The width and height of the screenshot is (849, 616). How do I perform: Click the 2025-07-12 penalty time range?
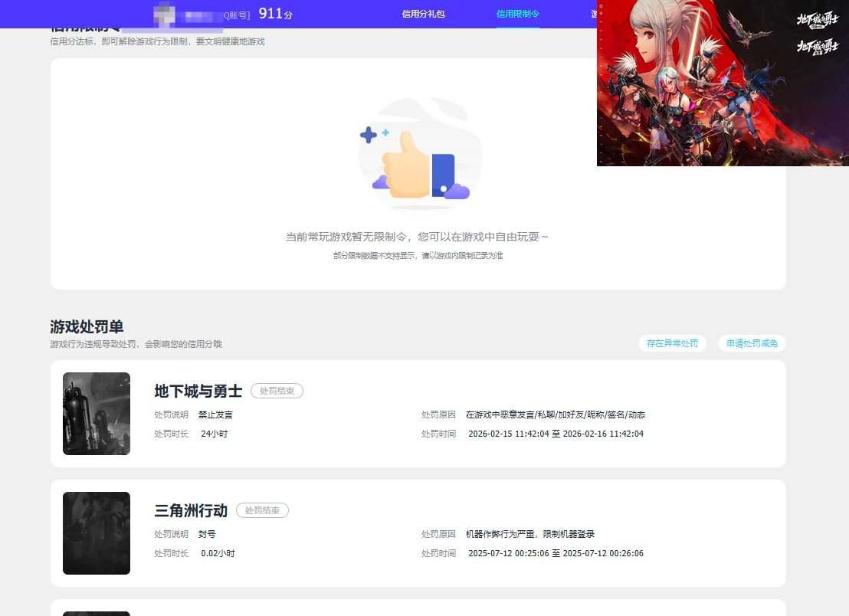[556, 553]
